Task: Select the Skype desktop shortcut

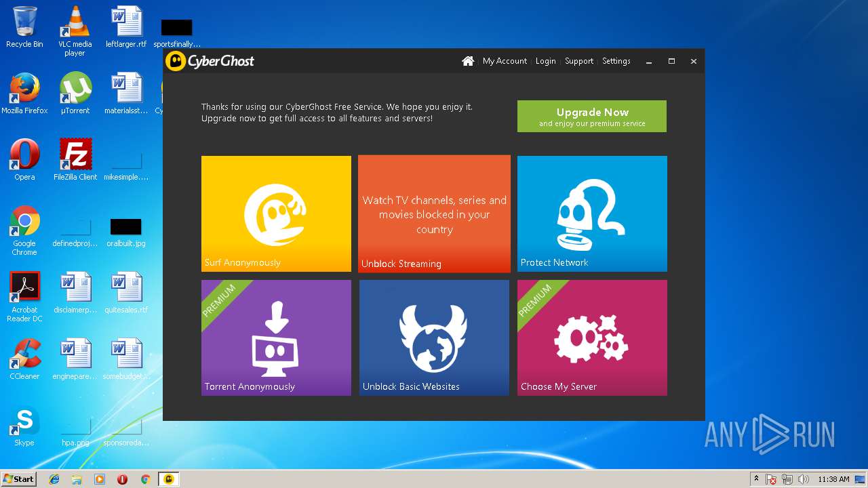Action: tap(24, 426)
